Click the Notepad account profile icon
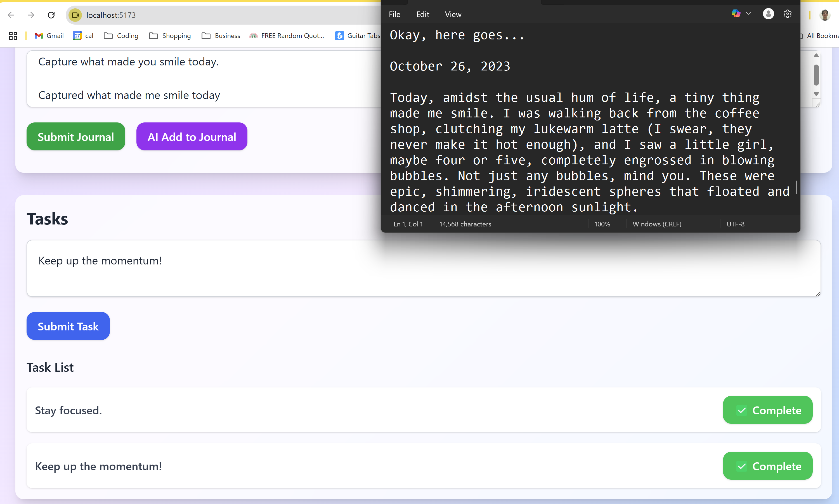This screenshot has width=839, height=504. point(768,14)
